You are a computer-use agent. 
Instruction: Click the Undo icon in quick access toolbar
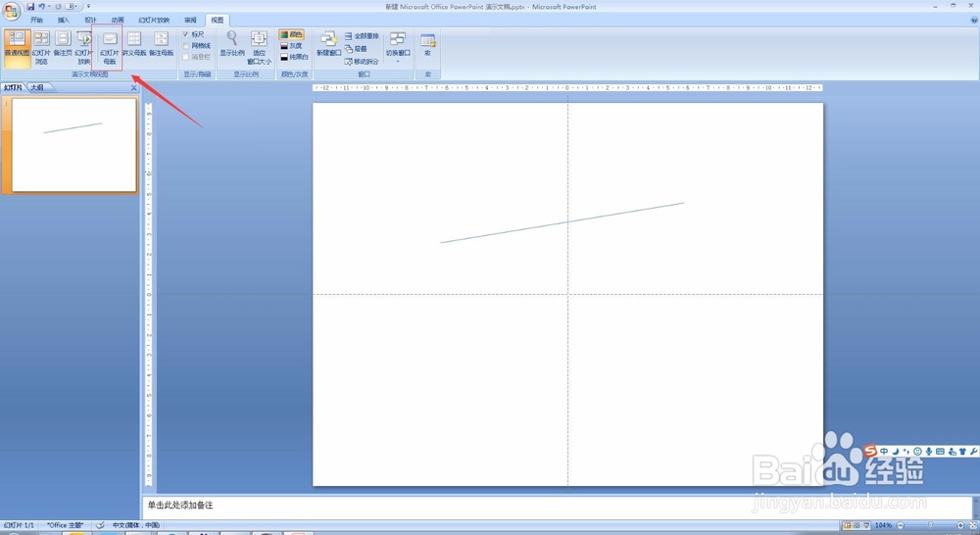(x=42, y=6)
